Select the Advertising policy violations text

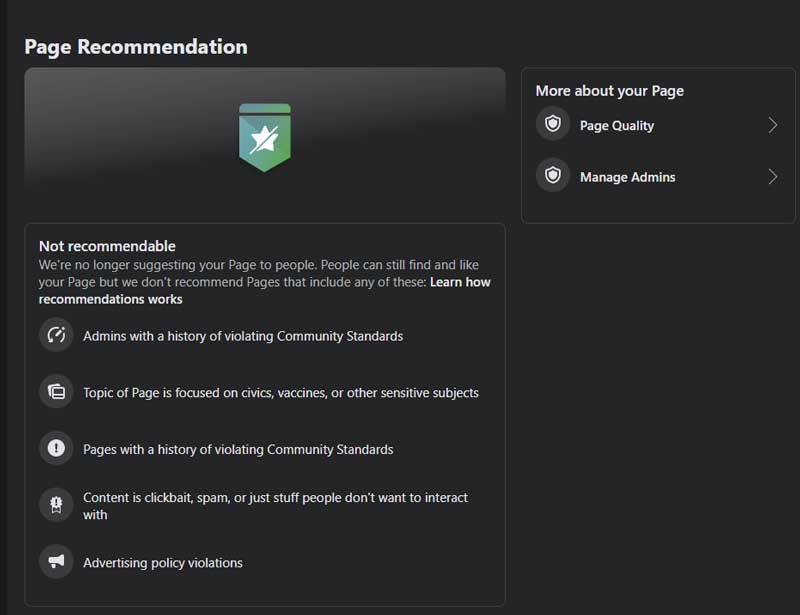(x=163, y=562)
